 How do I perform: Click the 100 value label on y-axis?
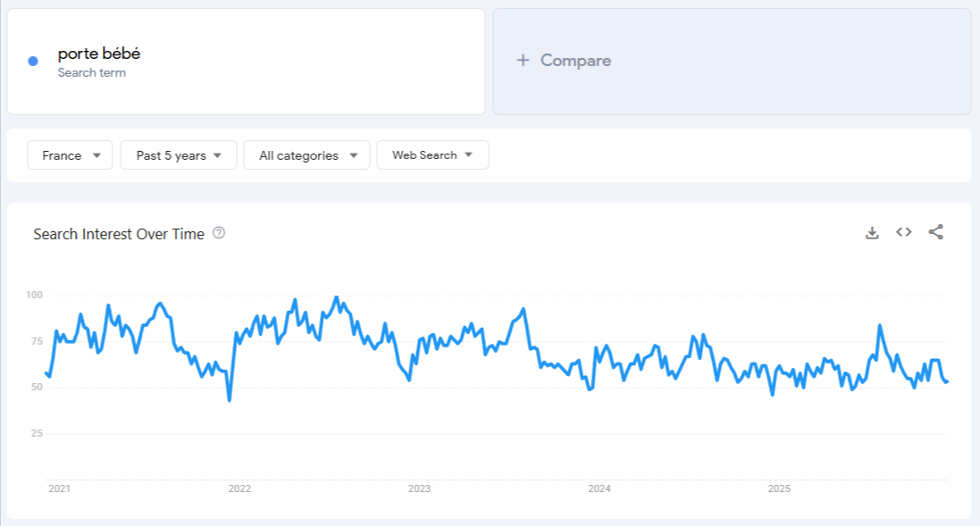pyautogui.click(x=34, y=295)
